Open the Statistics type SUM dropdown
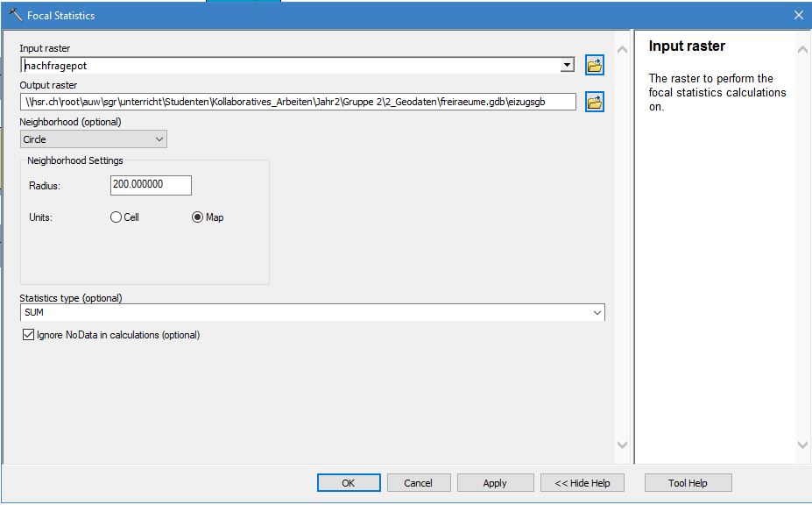This screenshot has width=812, height=505. 597,313
